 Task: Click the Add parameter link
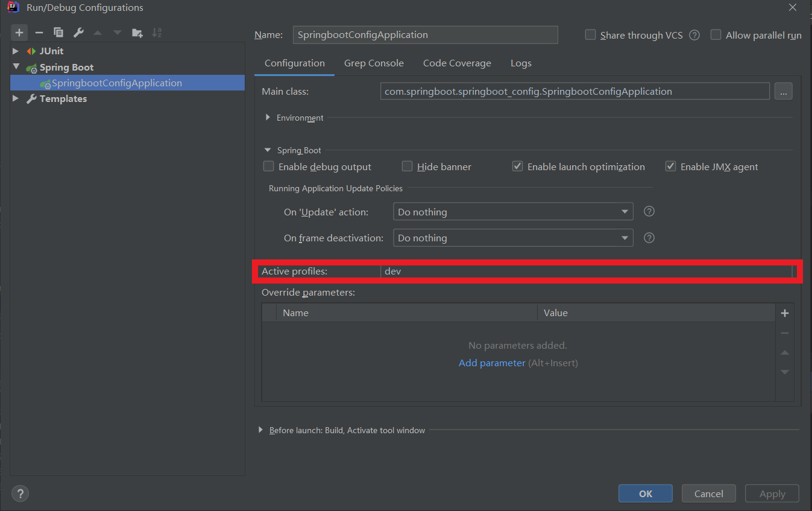492,363
